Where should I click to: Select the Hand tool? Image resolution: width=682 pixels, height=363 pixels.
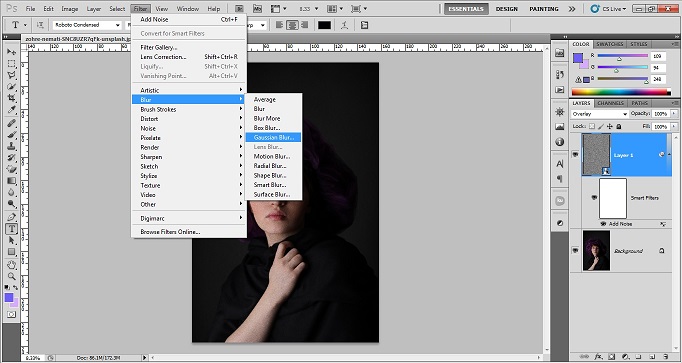click(x=11, y=265)
